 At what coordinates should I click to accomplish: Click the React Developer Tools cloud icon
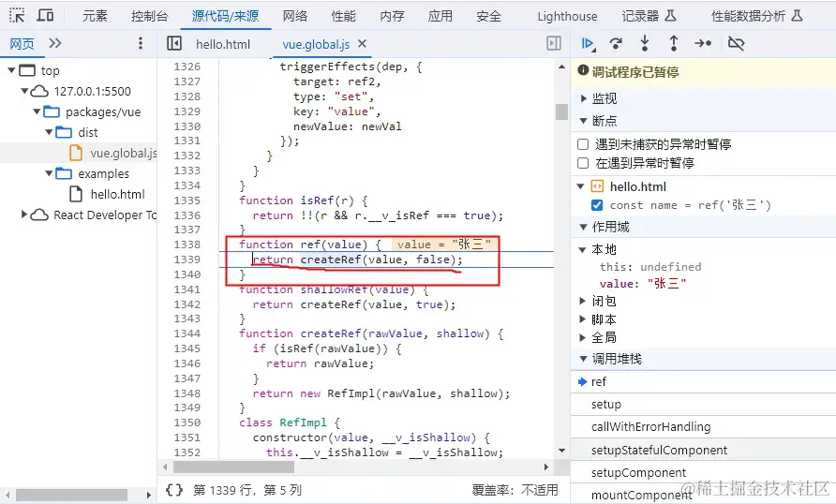click(39, 215)
